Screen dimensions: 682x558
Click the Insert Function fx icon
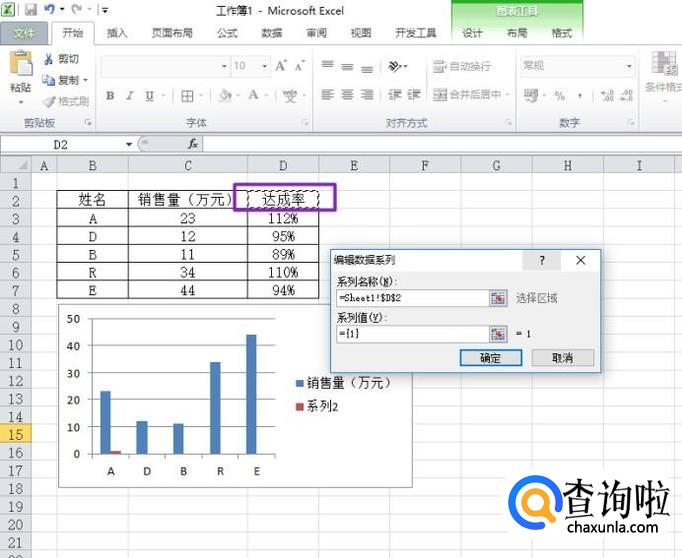click(x=193, y=144)
